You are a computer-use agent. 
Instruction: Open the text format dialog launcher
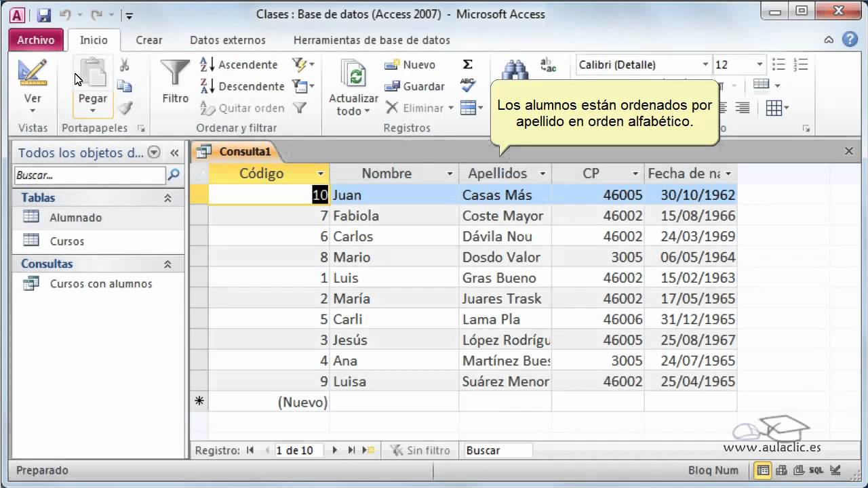coord(806,128)
